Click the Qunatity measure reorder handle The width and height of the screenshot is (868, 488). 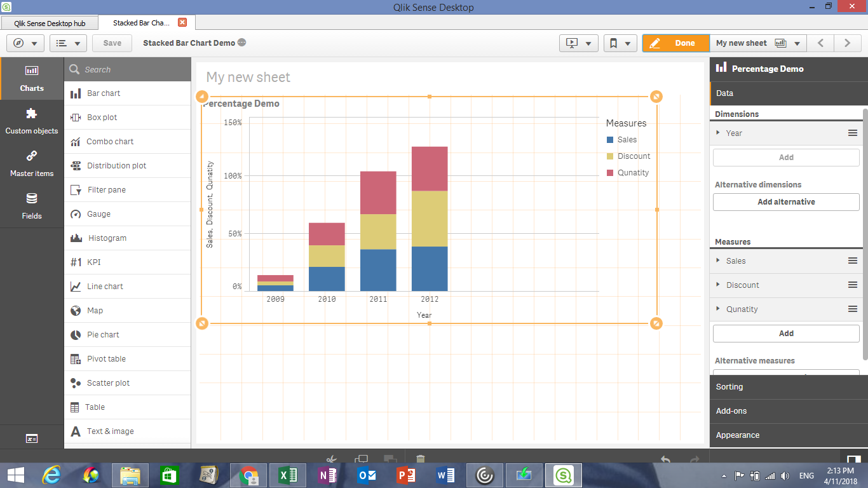[x=853, y=309]
